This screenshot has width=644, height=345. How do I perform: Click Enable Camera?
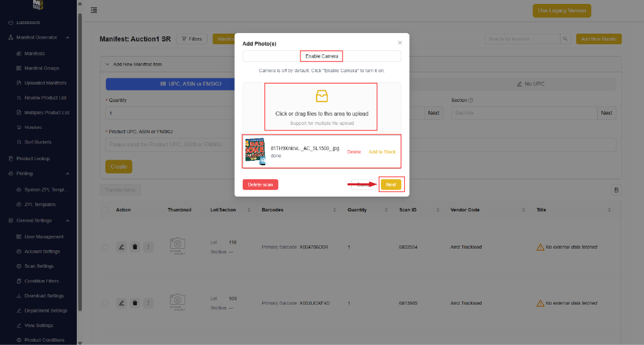click(321, 57)
